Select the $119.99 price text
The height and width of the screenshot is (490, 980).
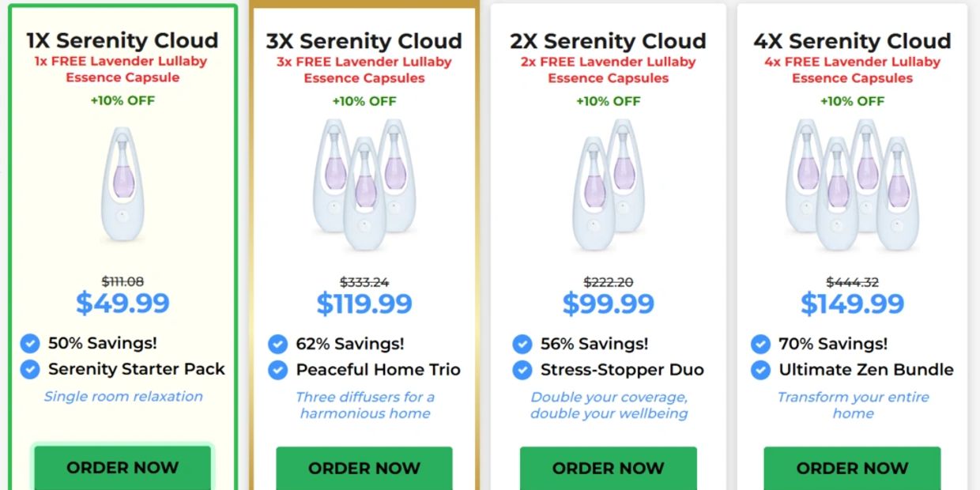coord(364,303)
